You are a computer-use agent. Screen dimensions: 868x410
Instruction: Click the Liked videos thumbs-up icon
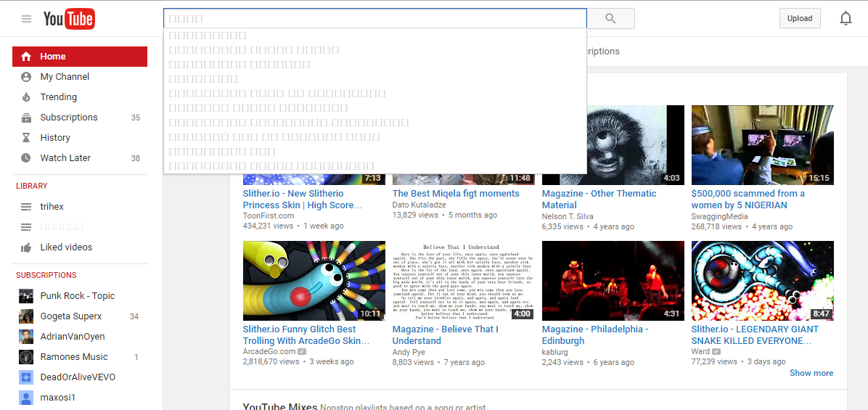pos(26,247)
